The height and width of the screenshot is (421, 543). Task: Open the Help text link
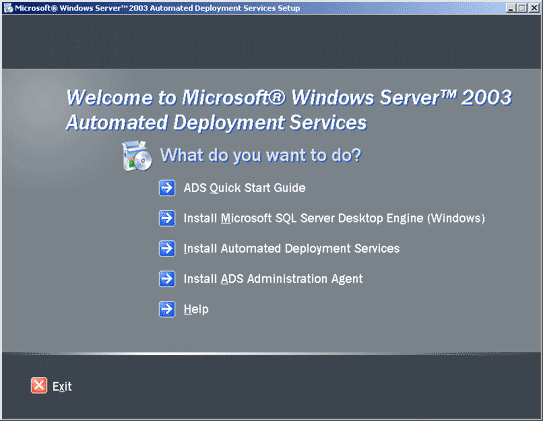pos(196,309)
